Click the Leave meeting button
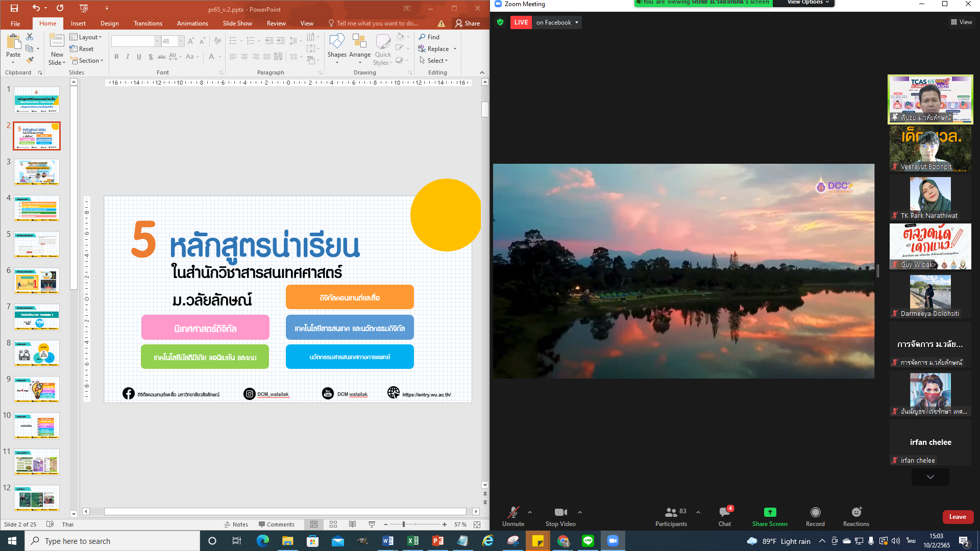The height and width of the screenshot is (551, 980). click(x=958, y=516)
